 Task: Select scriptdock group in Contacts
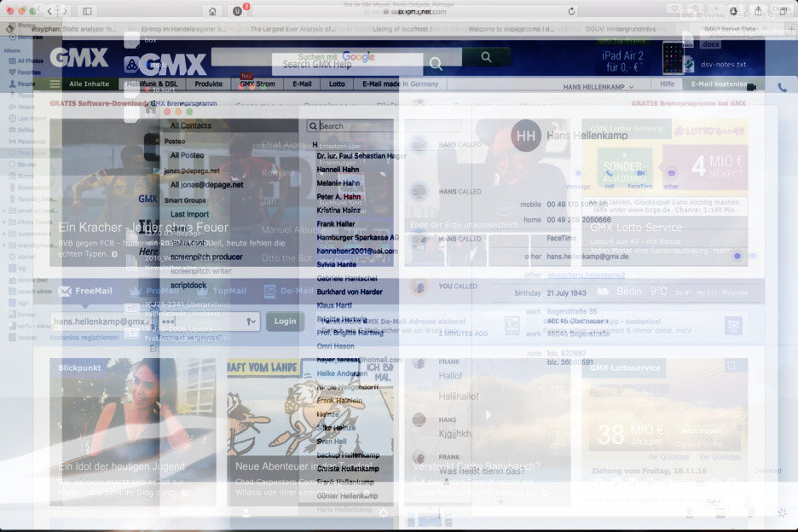(x=188, y=285)
